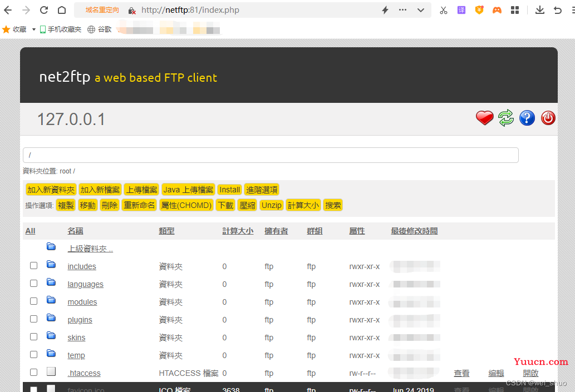Screen dimensions: 575x392
Task: Click the 移動 move action button
Action: click(x=87, y=205)
